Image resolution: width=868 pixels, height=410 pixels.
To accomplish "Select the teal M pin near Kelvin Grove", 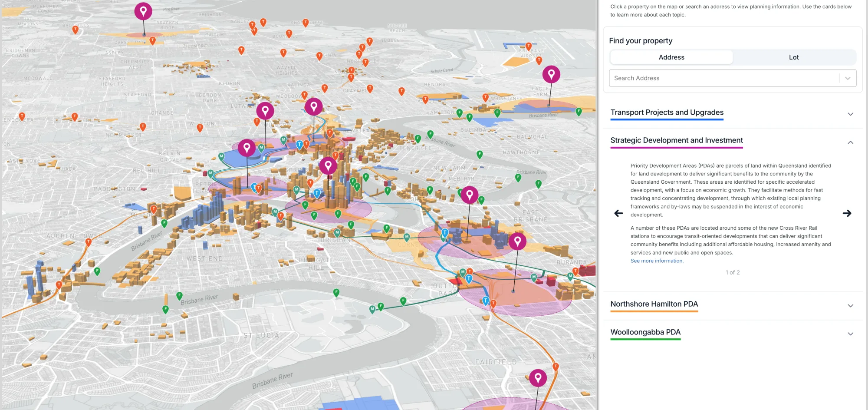I will (221, 156).
